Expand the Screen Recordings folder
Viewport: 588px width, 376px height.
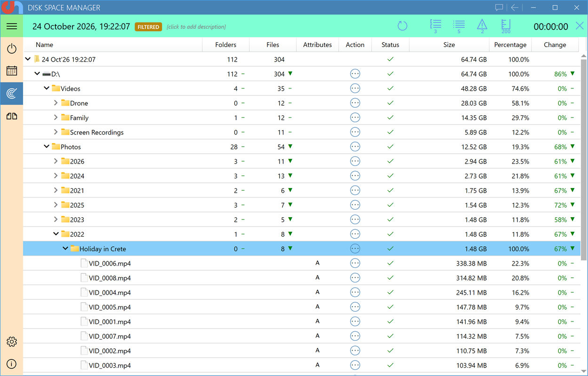point(56,132)
